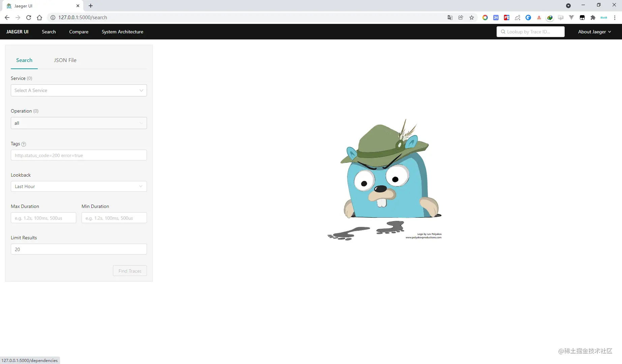Minimize the browser window
The width and height of the screenshot is (622, 364).
click(583, 5)
